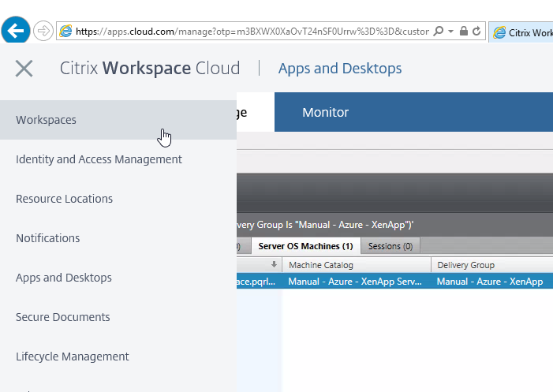This screenshot has width=553, height=392.
Task: Open Workspaces from the side menu
Action: click(47, 120)
